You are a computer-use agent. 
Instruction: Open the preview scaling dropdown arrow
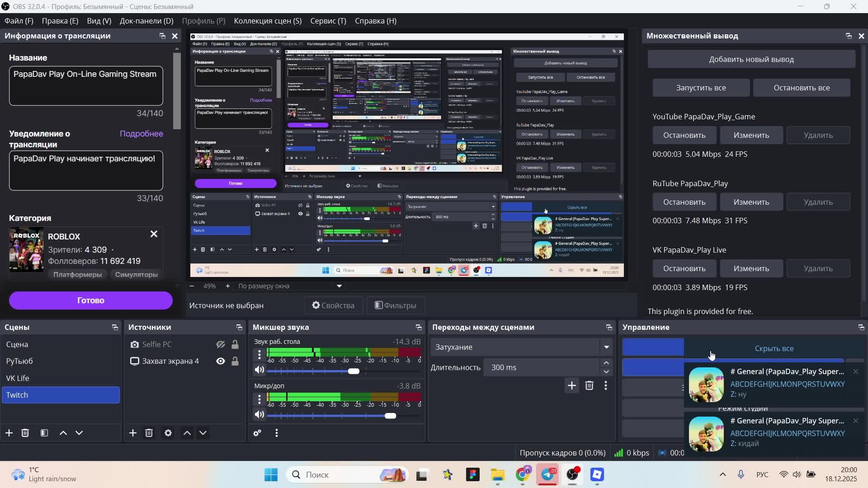[x=339, y=286]
